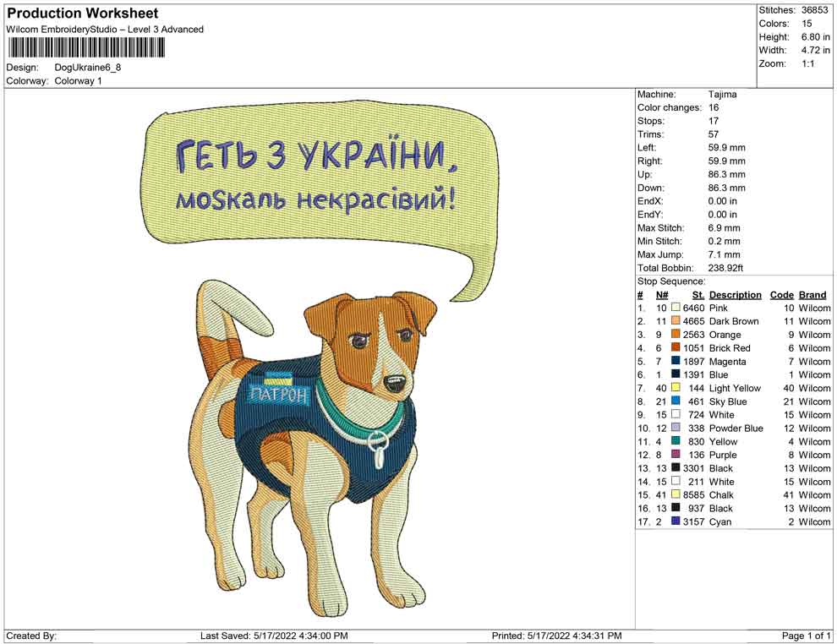
Task: Click the Brand column header
Action: [812, 295]
